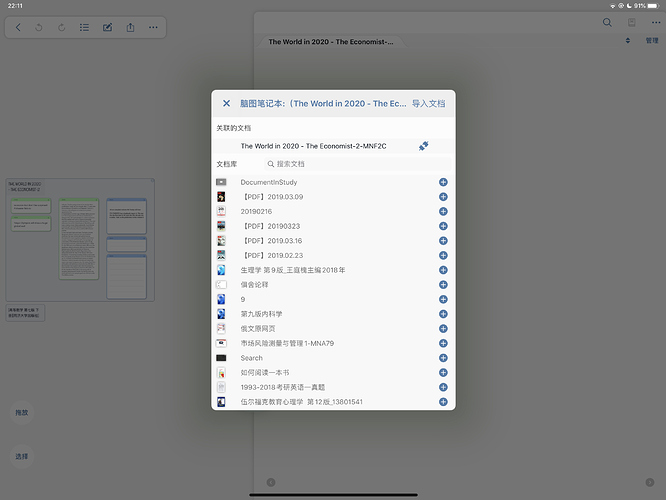
Task: Select The World in 2020 document tab
Action: 330,42
